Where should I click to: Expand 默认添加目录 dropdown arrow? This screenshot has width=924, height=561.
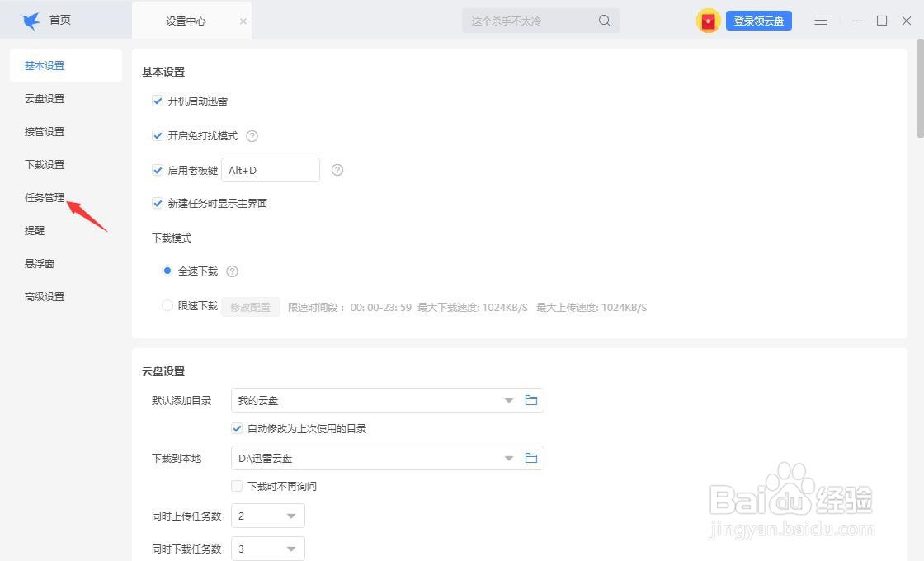point(508,401)
